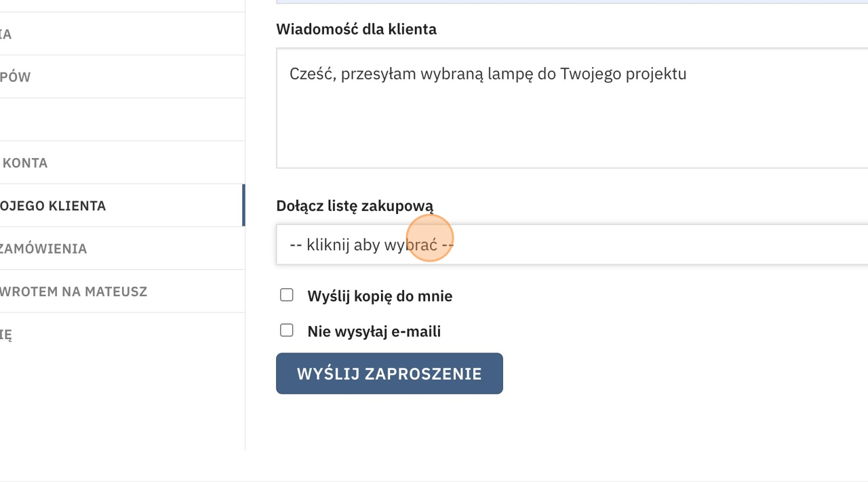Click the topmost sidebar item ending "IA"
Image resolution: width=868 pixels, height=484 pixels.
6,34
